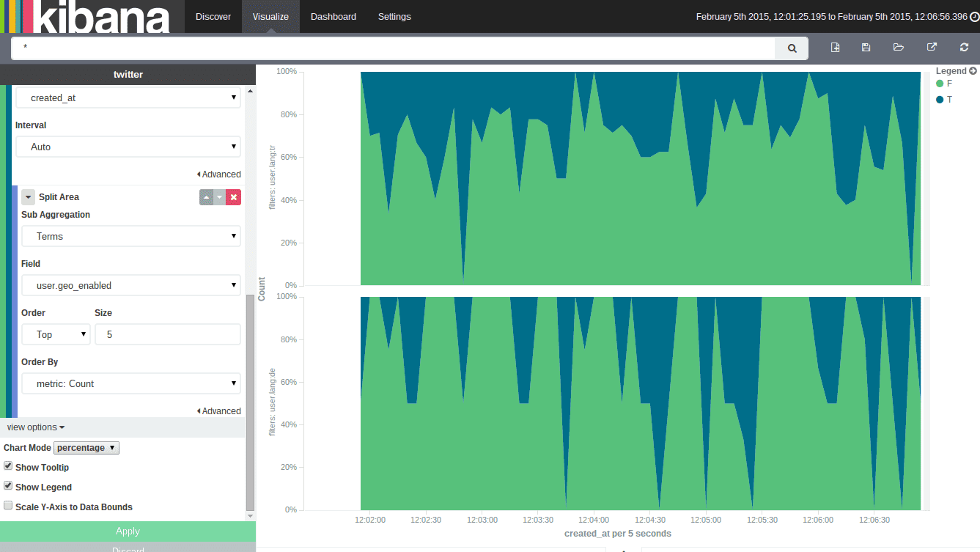The height and width of the screenshot is (552, 980).
Task: Go to the Visualize tab
Action: coord(270,17)
